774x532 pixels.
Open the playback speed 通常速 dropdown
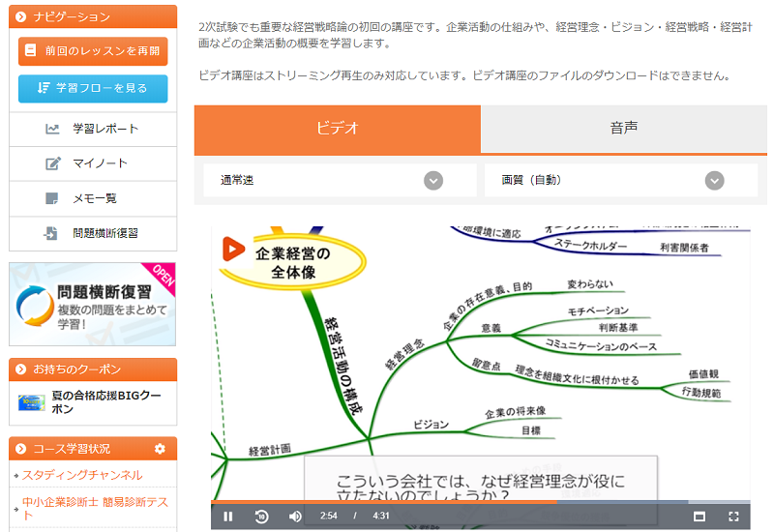pos(341,180)
